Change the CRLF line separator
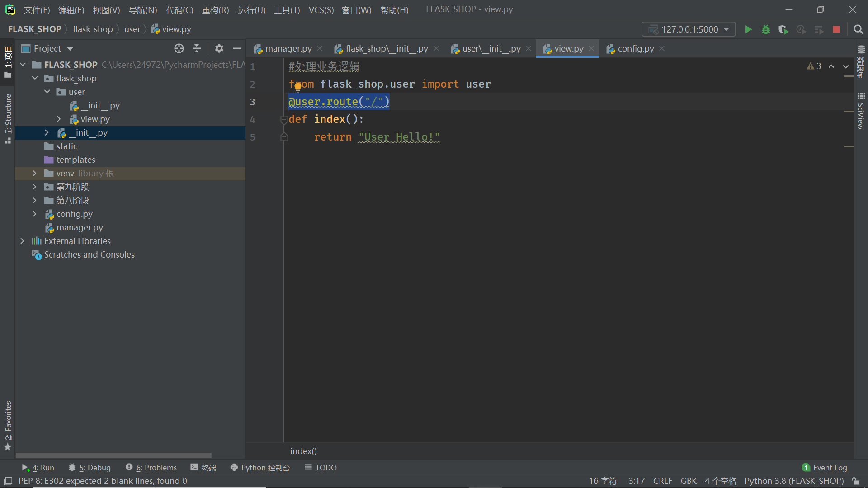 pos(663,481)
